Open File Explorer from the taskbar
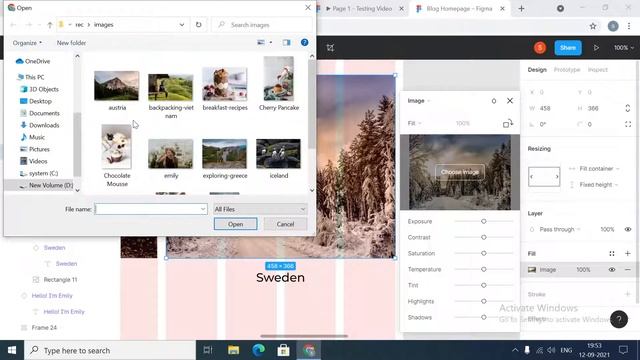Image resolution: width=640 pixels, height=360 pixels. [x=233, y=350]
